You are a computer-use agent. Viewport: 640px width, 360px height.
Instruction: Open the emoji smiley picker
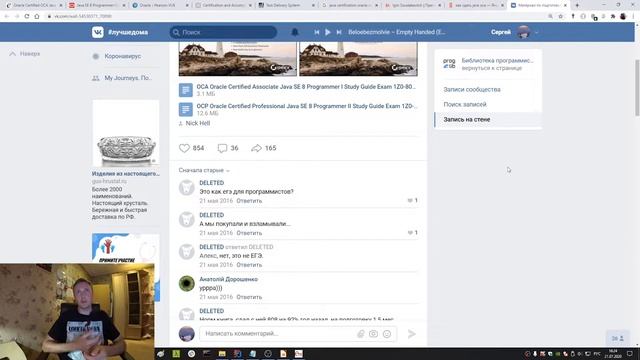(387, 334)
